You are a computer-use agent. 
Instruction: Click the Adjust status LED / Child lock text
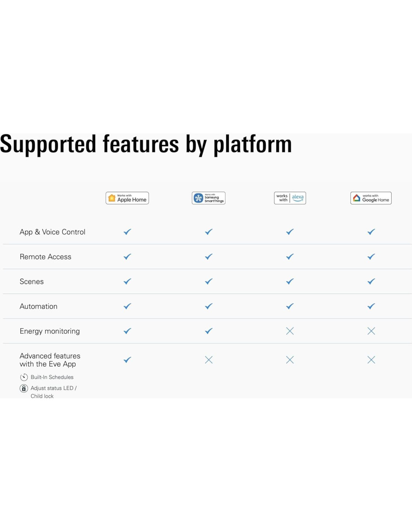(54, 392)
